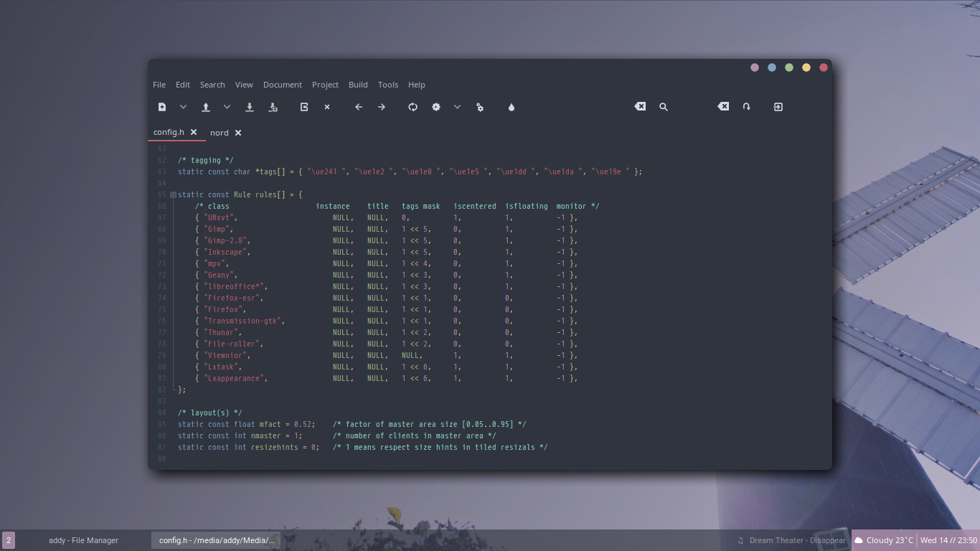Open the color chooser droplet icon
980x551 pixels.
512,107
